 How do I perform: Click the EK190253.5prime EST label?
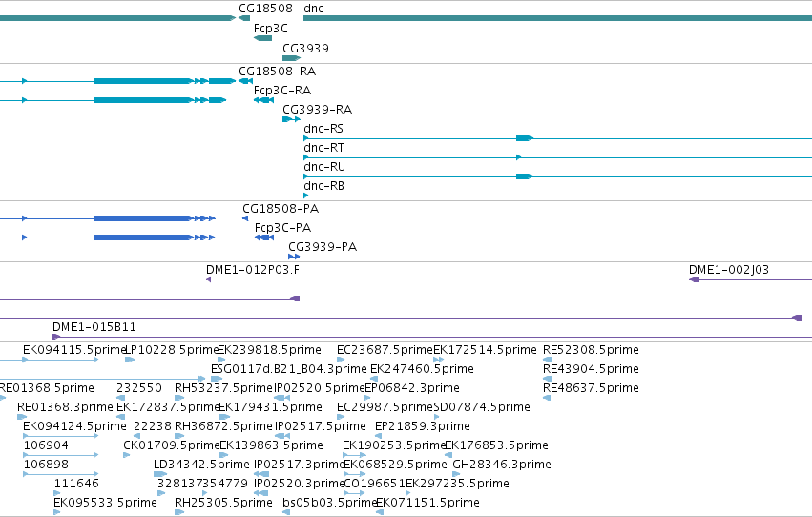[394, 445]
